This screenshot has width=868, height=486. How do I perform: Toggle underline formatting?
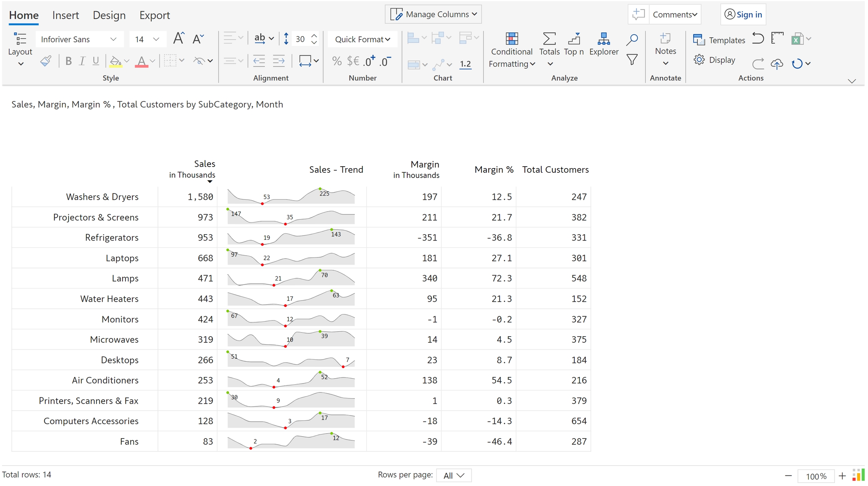pos(96,61)
